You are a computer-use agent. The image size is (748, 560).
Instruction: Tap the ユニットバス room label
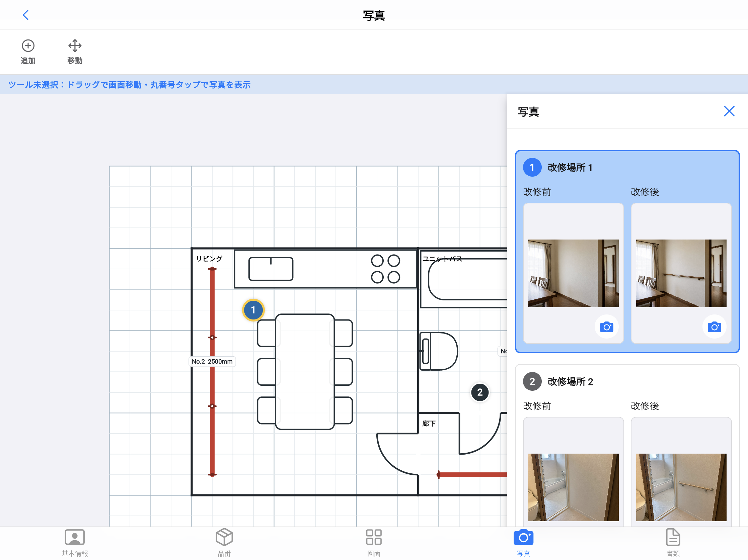[442, 259]
